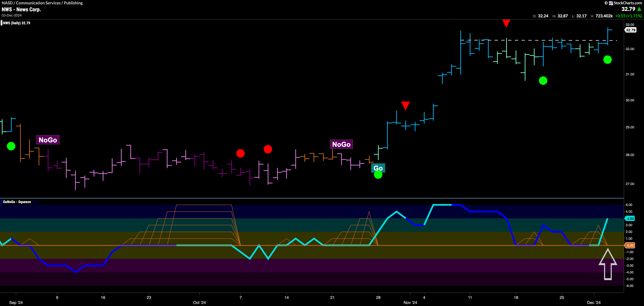Click the 27.00 price axis label
644x306 pixels.
coord(630,184)
